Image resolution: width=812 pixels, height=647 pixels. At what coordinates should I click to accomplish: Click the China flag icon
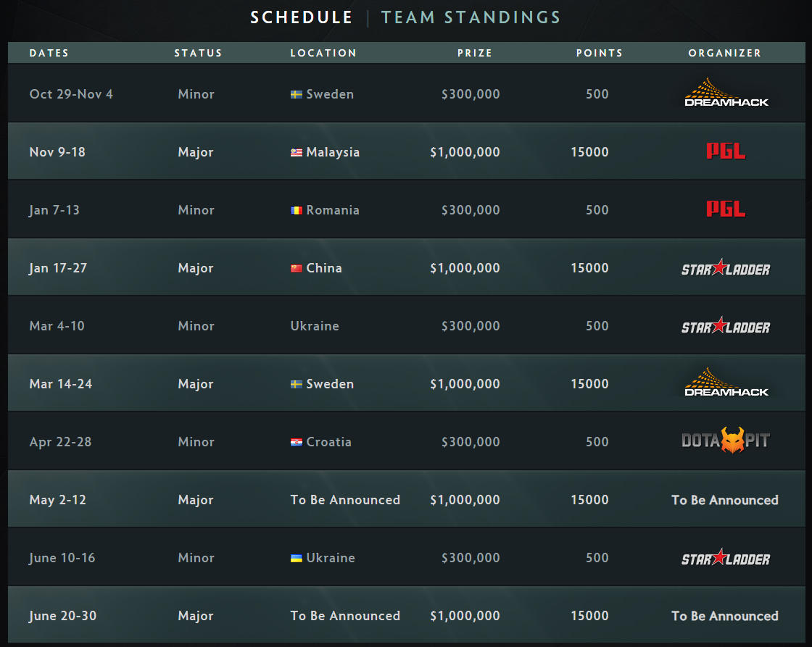click(297, 268)
